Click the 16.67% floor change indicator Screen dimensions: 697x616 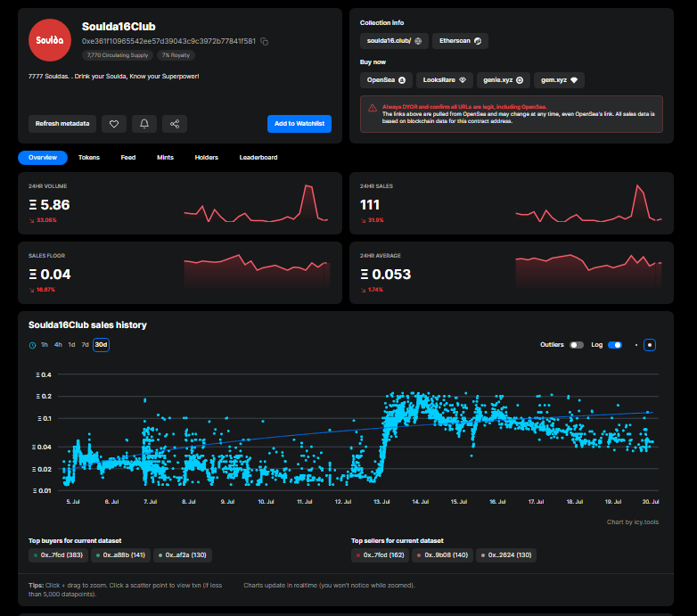[x=42, y=290]
